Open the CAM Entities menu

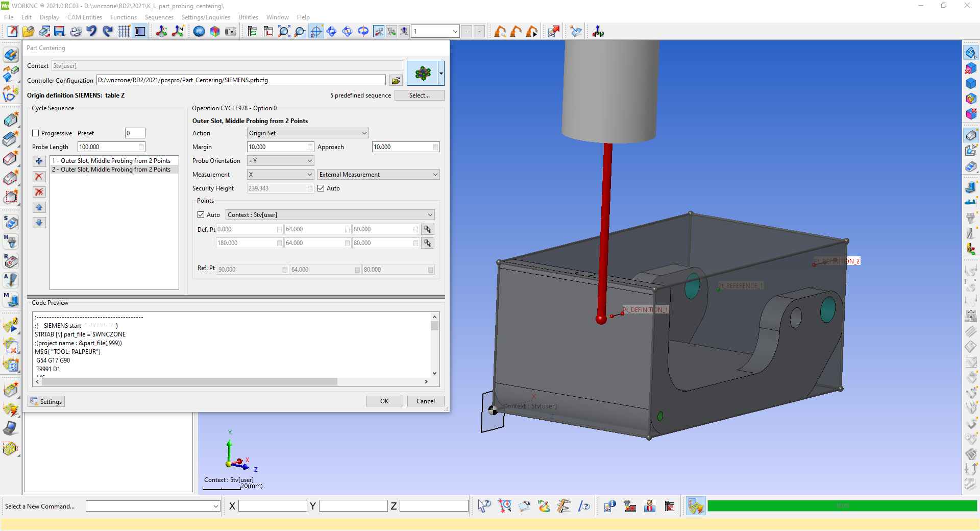click(x=85, y=17)
